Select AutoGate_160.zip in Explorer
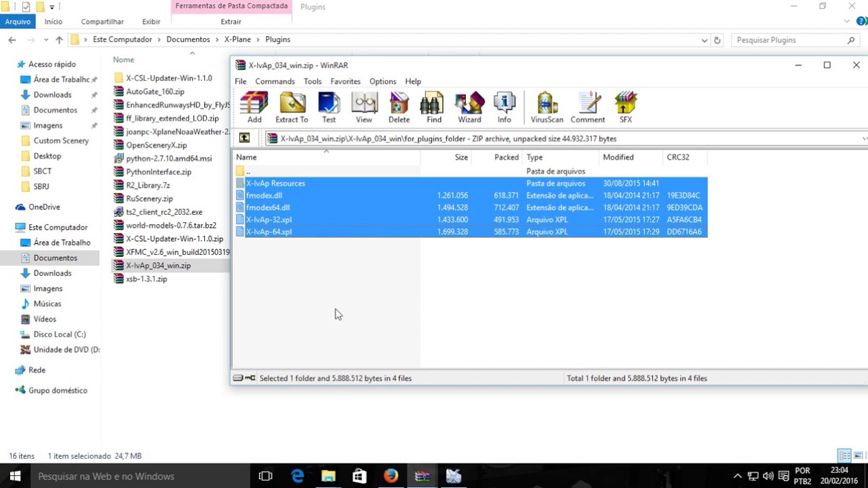 155,91
